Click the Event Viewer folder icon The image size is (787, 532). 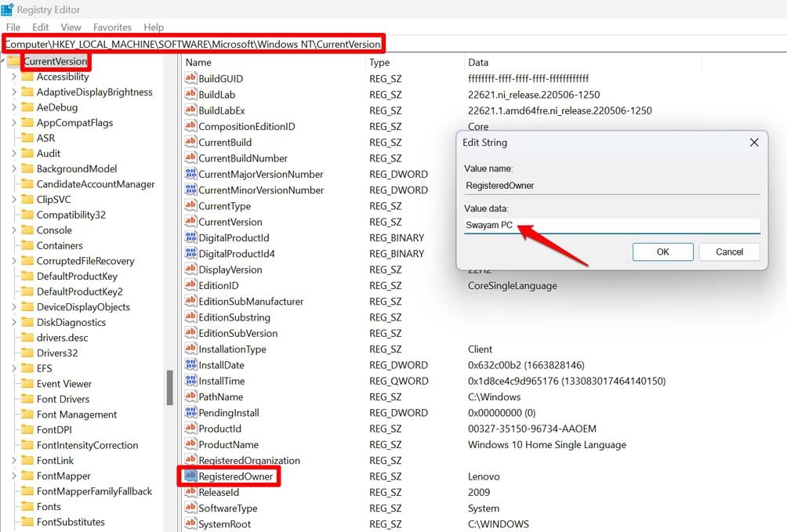(x=27, y=384)
